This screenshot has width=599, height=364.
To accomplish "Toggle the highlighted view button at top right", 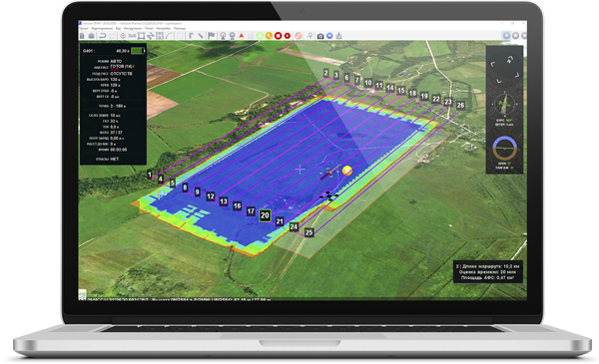I will tap(506, 36).
